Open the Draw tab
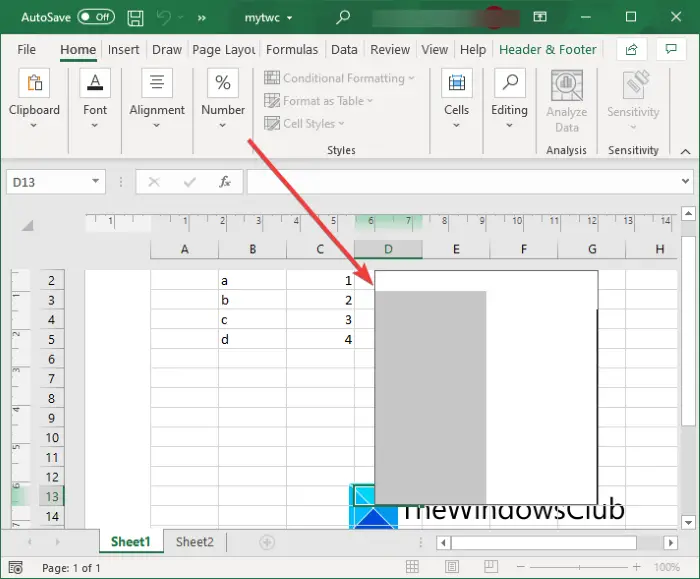 [x=167, y=49]
